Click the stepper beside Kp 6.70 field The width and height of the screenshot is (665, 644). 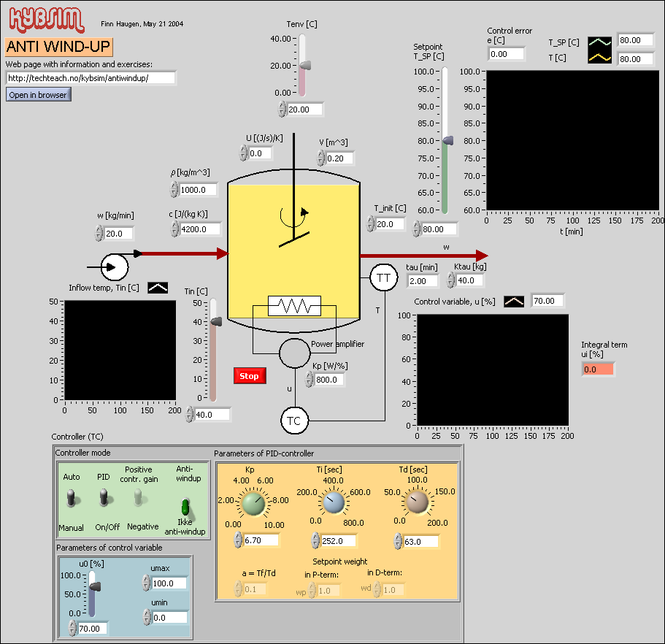point(237,540)
